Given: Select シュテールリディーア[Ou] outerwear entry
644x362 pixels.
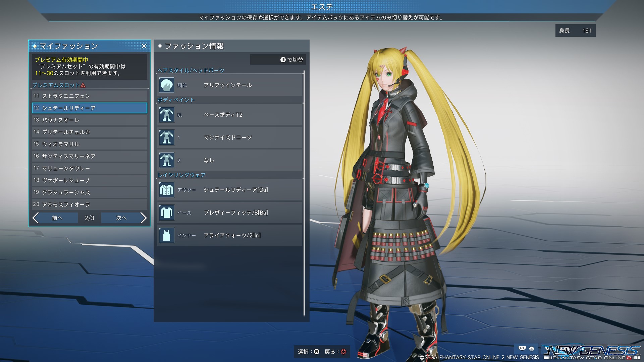Looking at the screenshot, I should [x=230, y=190].
